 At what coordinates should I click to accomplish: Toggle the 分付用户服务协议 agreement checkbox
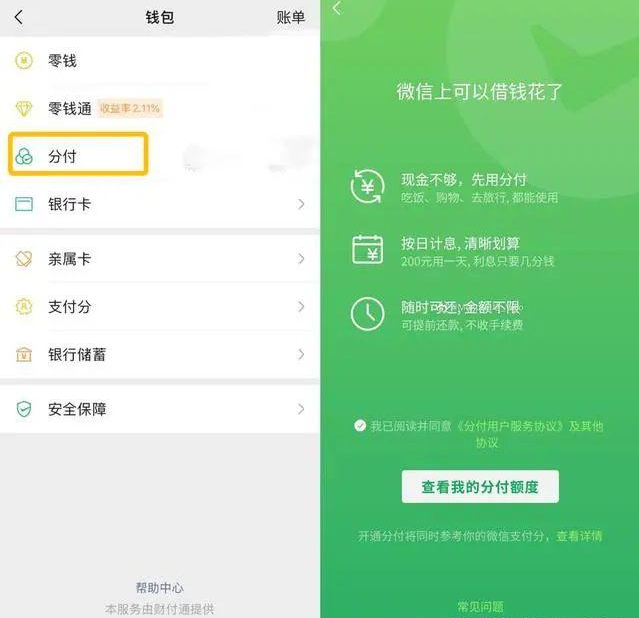pyautogui.click(x=360, y=426)
